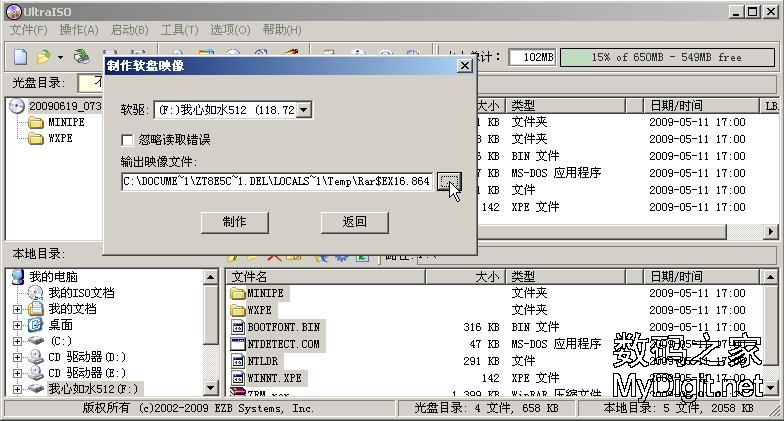Sort disc list by 日期/时间 column header

tap(701, 106)
